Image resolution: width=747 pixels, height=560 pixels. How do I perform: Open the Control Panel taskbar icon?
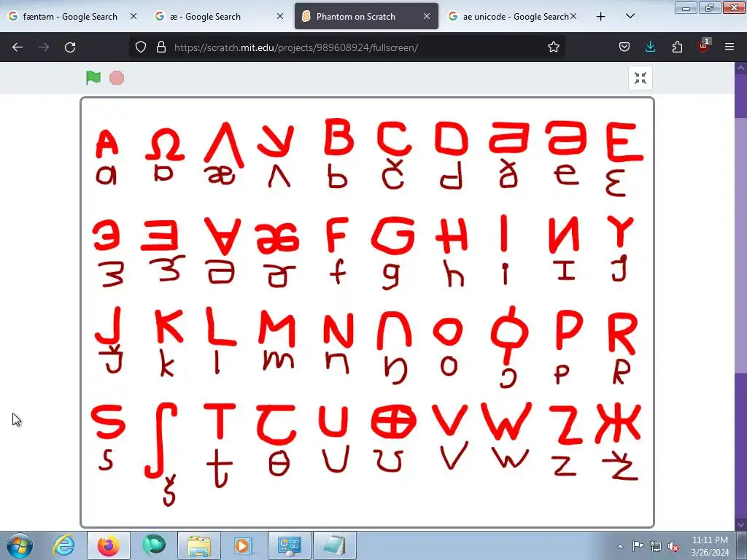point(290,545)
